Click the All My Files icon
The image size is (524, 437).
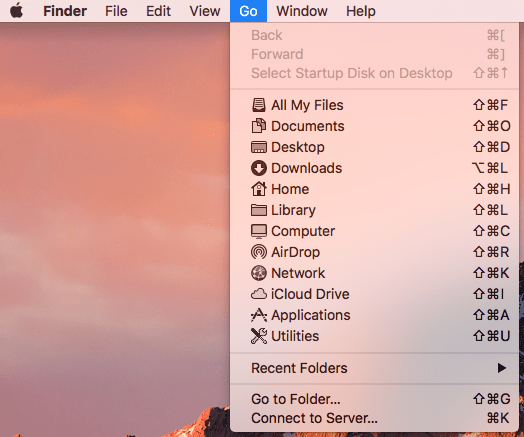tap(259, 105)
